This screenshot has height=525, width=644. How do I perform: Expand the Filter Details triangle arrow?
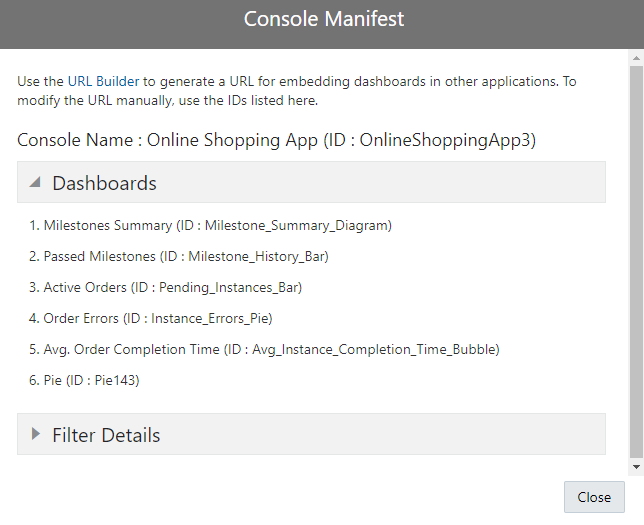(36, 434)
